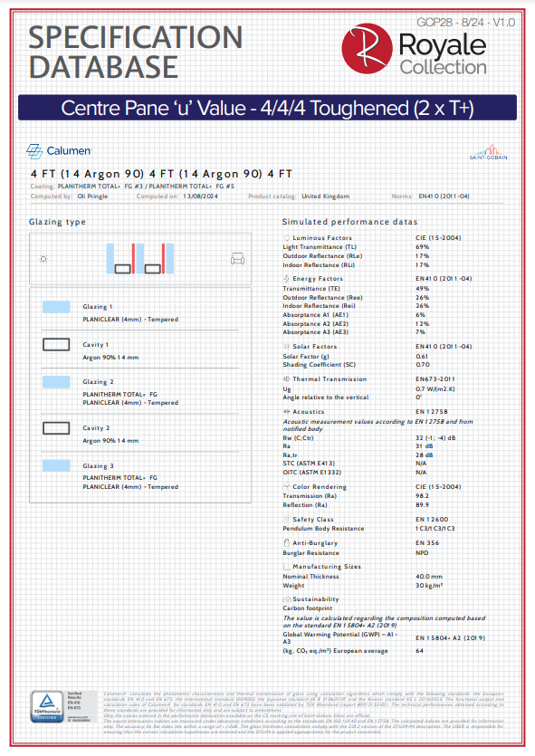Click the Transmittance (TE) value '49%'

coord(422,288)
